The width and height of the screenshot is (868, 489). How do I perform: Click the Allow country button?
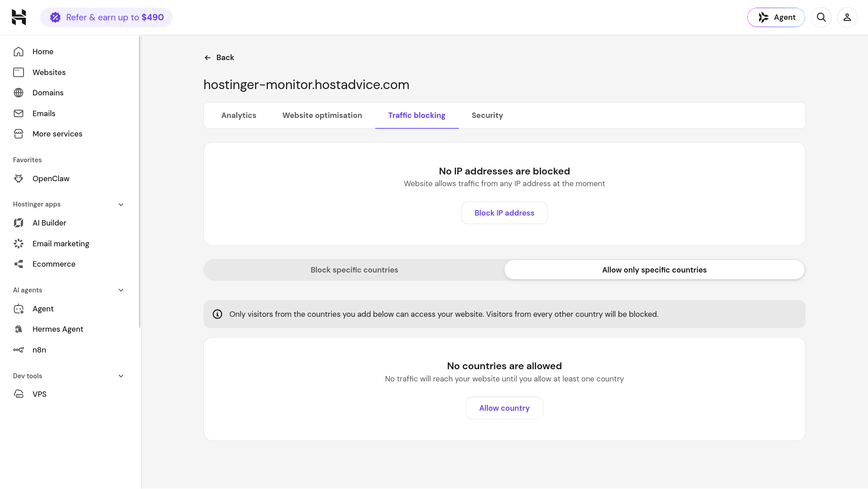pos(504,408)
